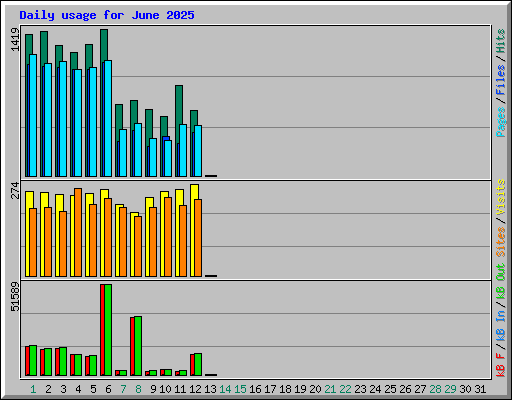
Task: Click day 30 on the x-axis
Action: pyautogui.click(x=465, y=389)
